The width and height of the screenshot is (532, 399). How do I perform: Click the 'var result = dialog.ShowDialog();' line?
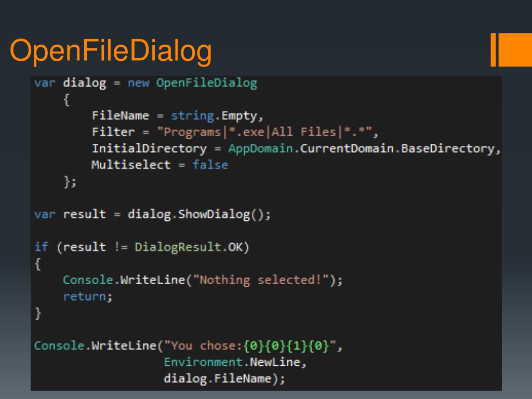pyautogui.click(x=152, y=215)
